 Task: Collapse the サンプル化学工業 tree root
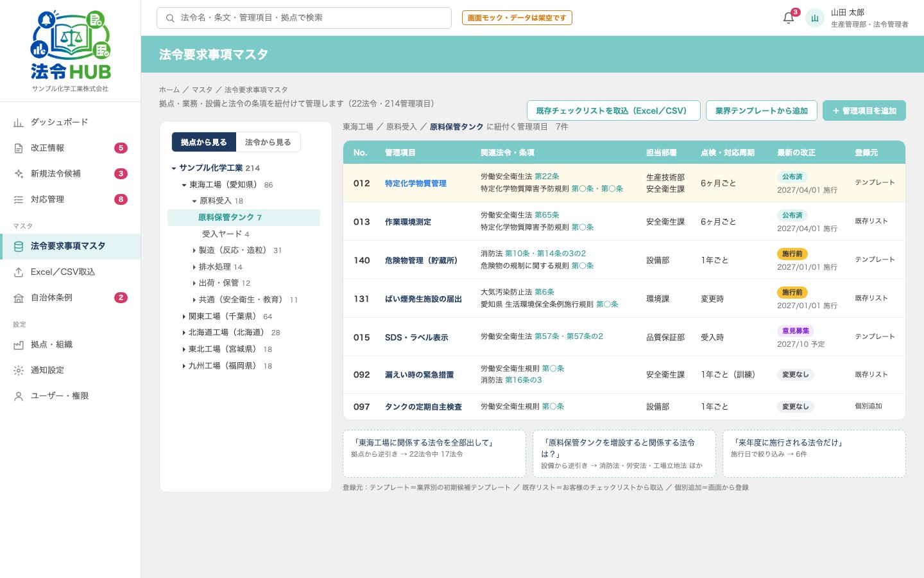[x=173, y=168]
